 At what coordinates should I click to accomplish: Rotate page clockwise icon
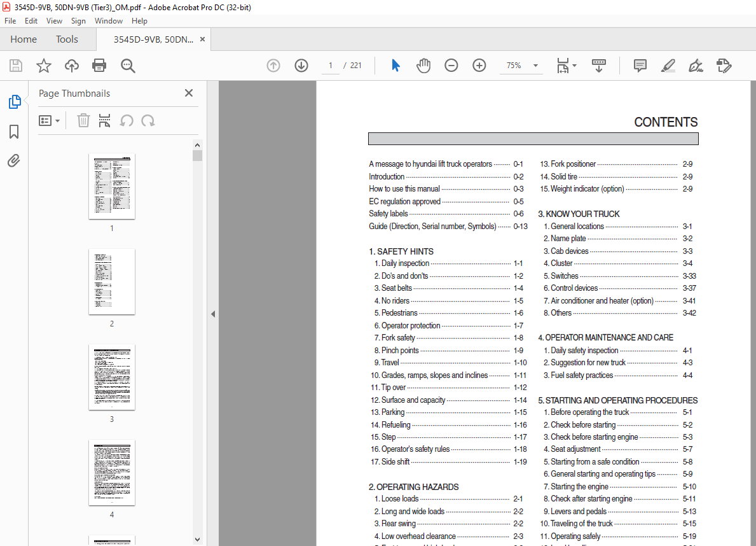pos(148,121)
